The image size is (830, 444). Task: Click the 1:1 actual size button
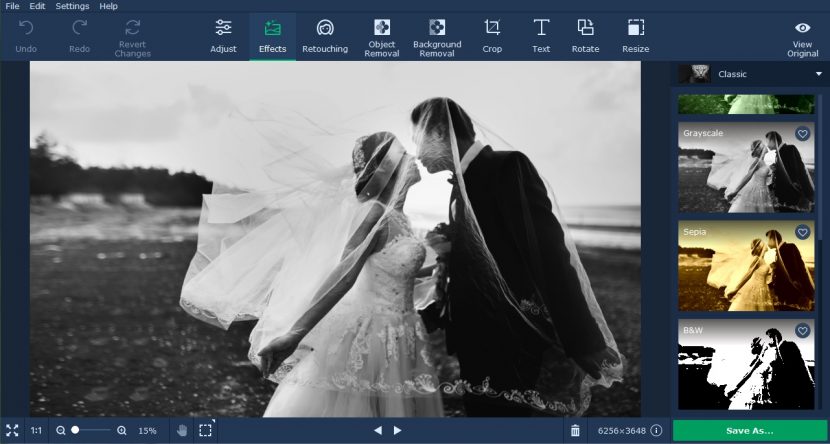pos(36,430)
